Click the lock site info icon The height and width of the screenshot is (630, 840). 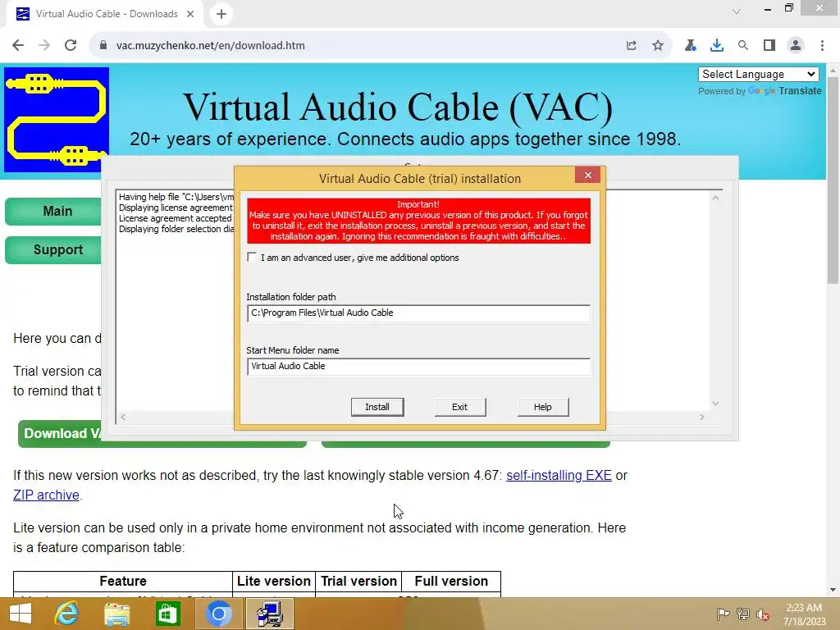pos(103,46)
